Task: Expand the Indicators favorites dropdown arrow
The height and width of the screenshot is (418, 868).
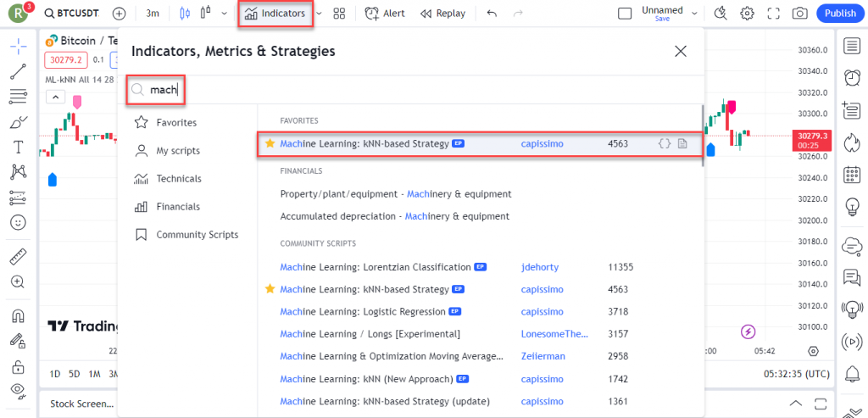Action: tap(320, 14)
